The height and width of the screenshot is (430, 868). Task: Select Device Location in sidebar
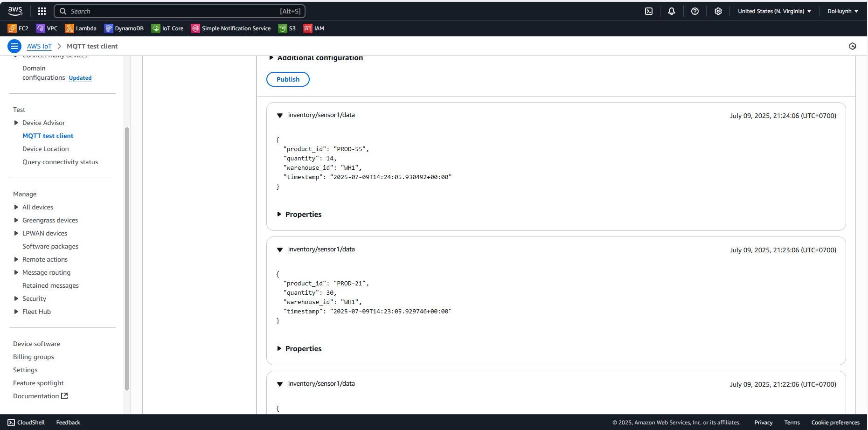point(45,149)
